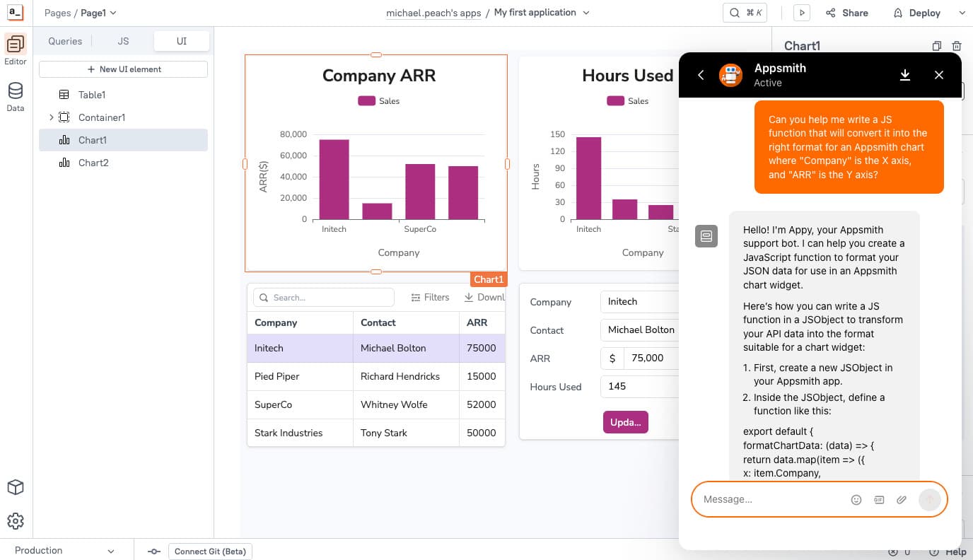
Task: Click the Libraries box icon in sidebar
Action: coord(15,487)
